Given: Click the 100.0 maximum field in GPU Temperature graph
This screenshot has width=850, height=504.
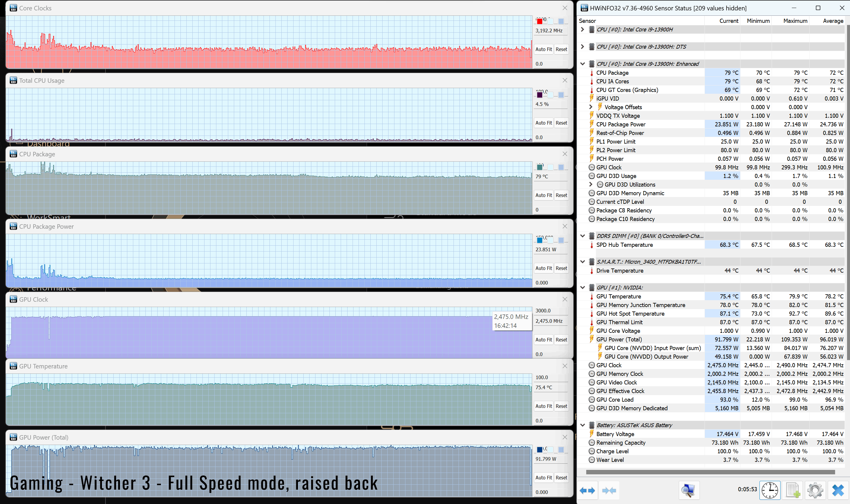Looking at the screenshot, I should [x=551, y=377].
